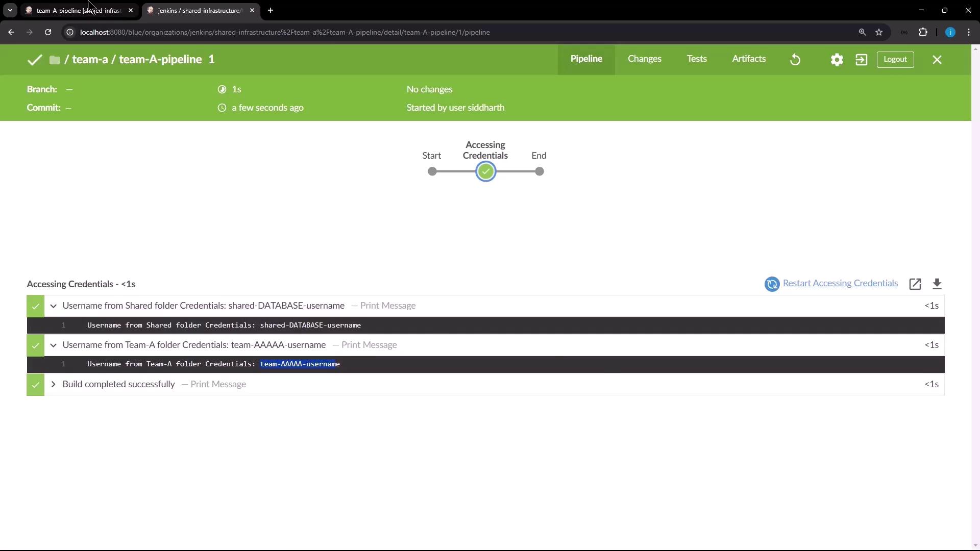Click the 'No changes' text
The width and height of the screenshot is (980, 551).
(429, 89)
